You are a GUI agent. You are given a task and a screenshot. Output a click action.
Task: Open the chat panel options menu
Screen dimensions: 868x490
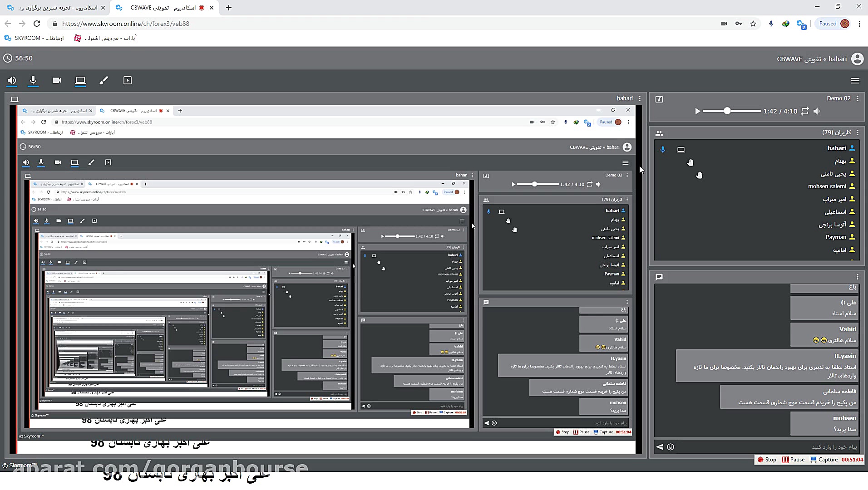858,277
